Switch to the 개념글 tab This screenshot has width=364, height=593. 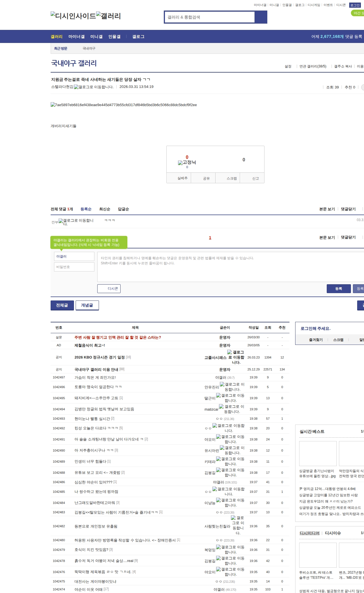87,305
